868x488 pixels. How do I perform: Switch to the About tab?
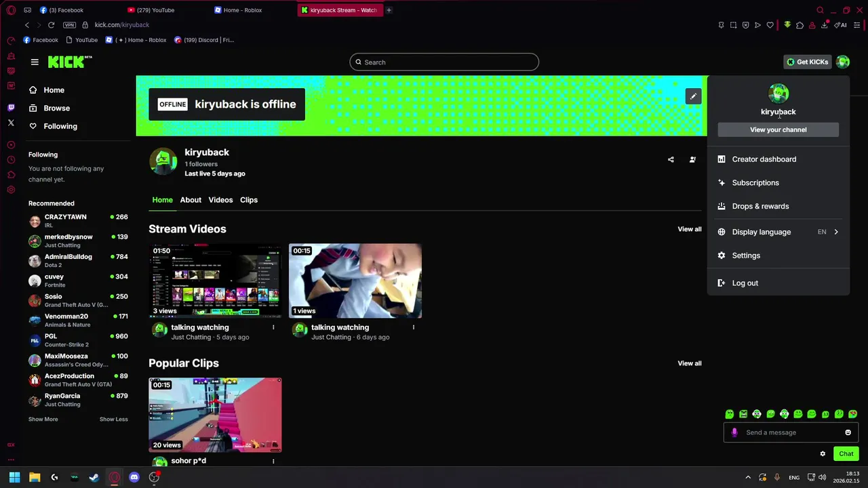(x=191, y=200)
